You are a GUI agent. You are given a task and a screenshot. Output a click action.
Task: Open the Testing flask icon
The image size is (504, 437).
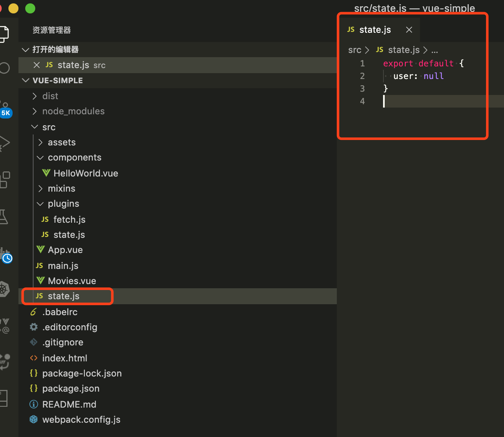[3, 216]
